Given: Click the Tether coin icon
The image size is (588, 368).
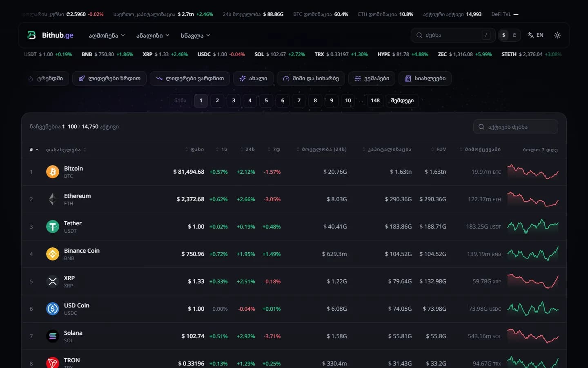Looking at the screenshot, I should click(x=53, y=227).
